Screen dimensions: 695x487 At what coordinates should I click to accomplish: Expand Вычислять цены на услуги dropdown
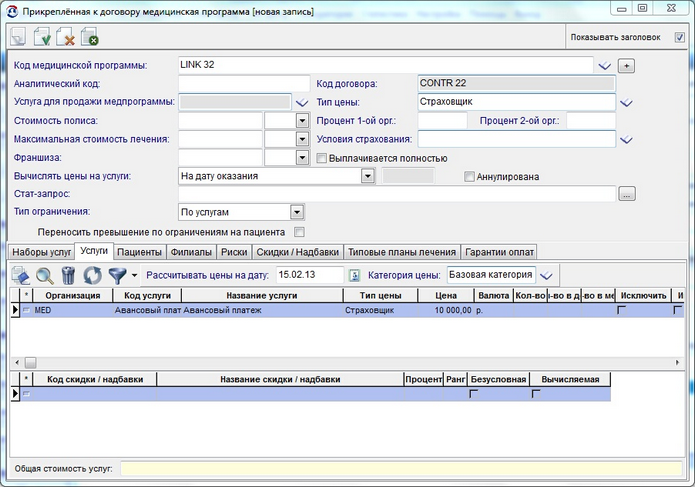click(367, 176)
